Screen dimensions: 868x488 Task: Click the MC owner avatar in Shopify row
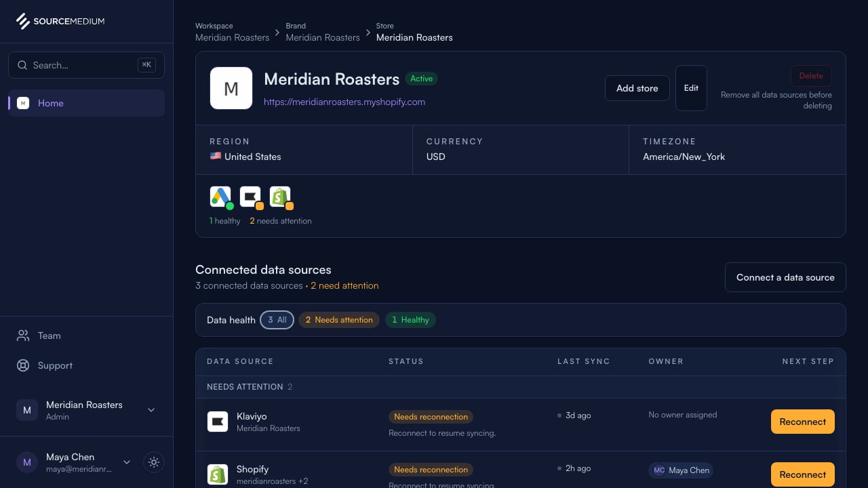click(x=659, y=470)
